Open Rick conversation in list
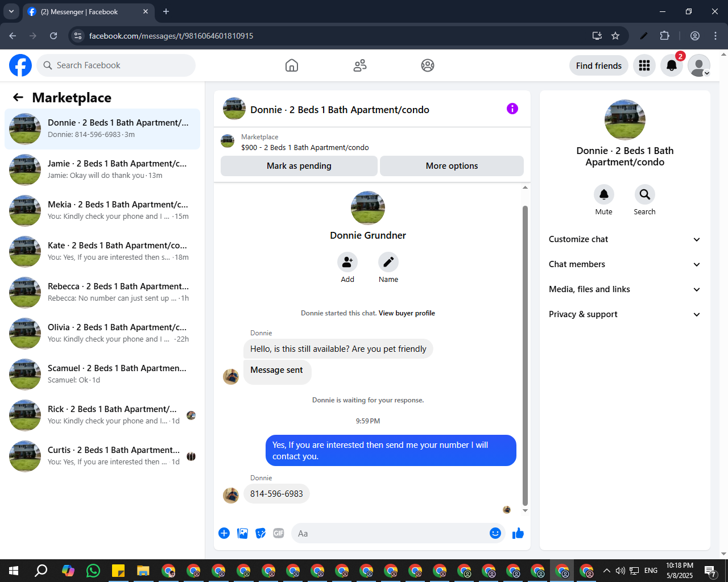The image size is (728, 582). 102,415
